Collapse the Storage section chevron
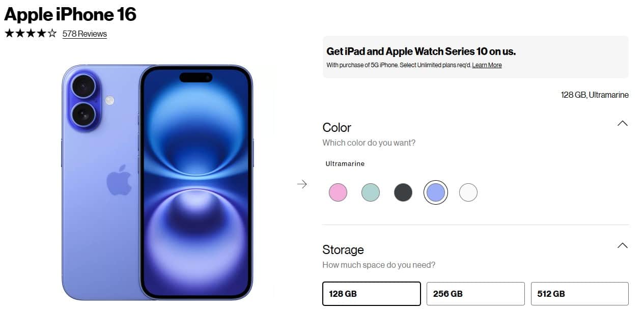Viewport: 644px width, 309px height. (622, 245)
